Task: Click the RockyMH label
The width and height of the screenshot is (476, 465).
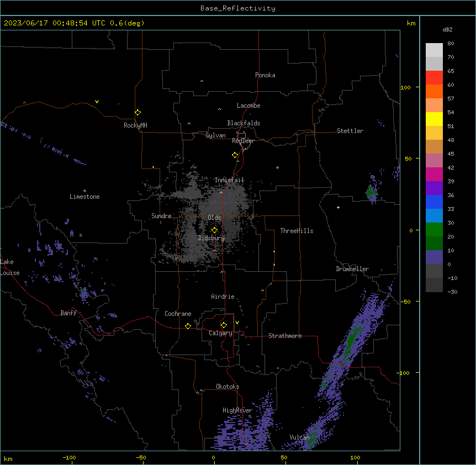Action: (135, 125)
